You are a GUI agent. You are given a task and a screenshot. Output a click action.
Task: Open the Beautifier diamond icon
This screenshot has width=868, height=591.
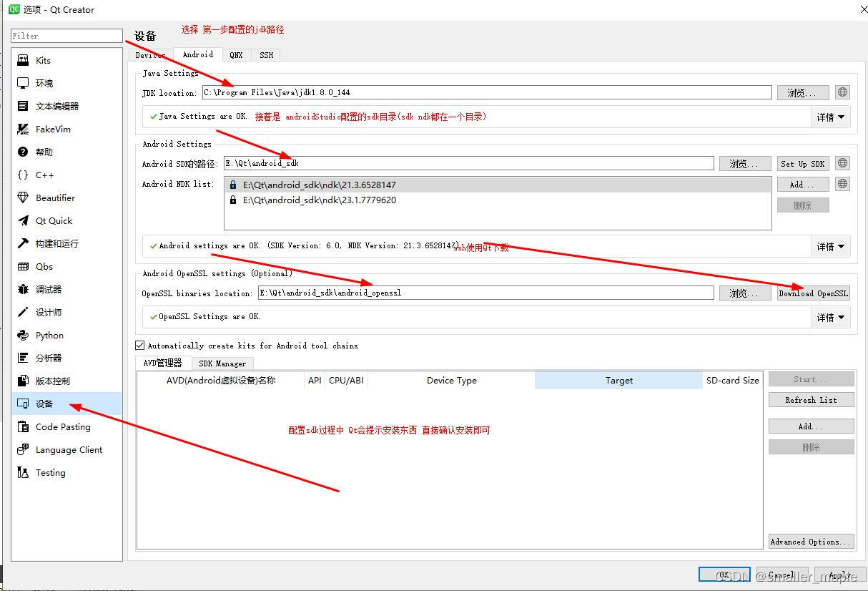click(23, 198)
